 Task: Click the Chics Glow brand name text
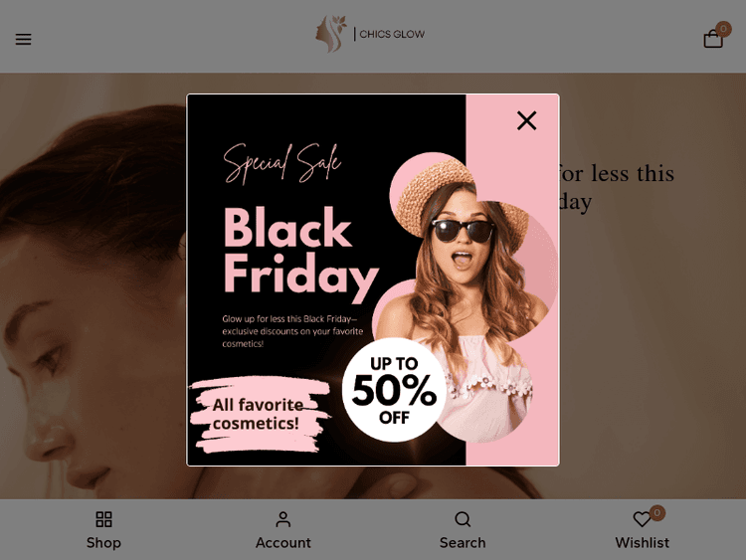(x=392, y=34)
